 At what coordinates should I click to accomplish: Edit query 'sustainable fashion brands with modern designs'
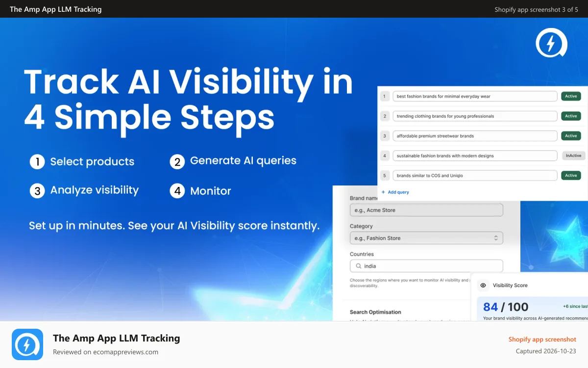coord(475,156)
